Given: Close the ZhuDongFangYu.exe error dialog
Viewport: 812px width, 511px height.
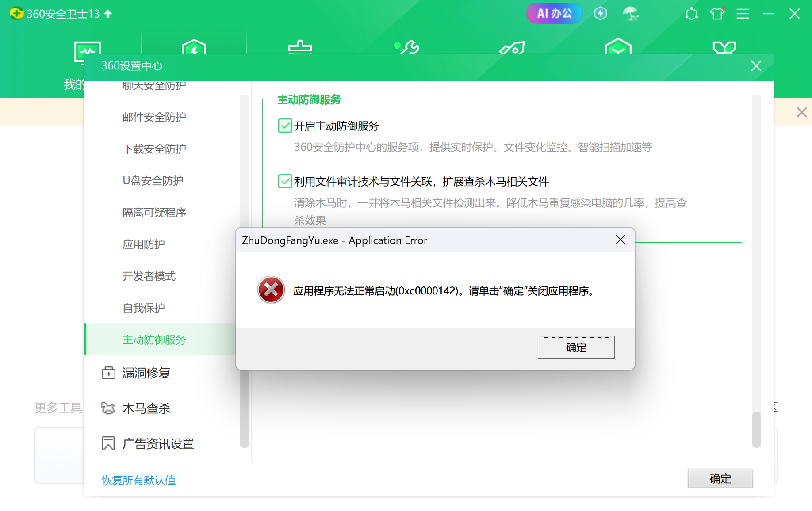Looking at the screenshot, I should click(620, 240).
